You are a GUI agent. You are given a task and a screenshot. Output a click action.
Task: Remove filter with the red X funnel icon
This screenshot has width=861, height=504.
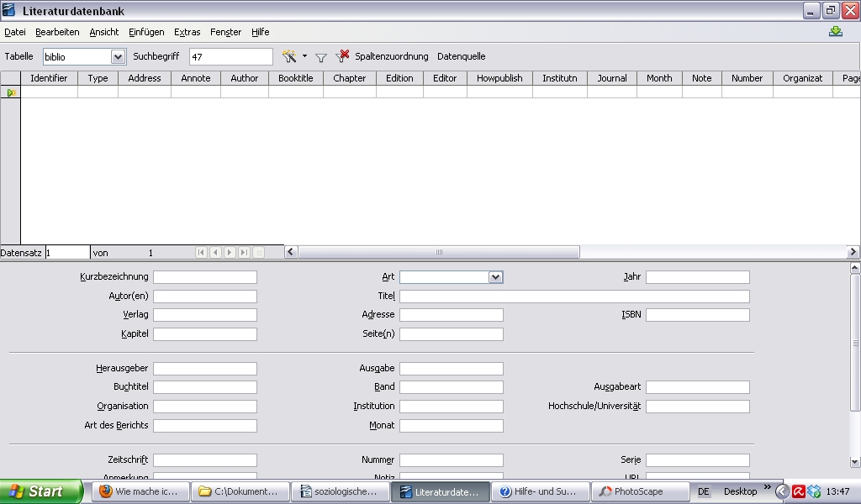[341, 56]
